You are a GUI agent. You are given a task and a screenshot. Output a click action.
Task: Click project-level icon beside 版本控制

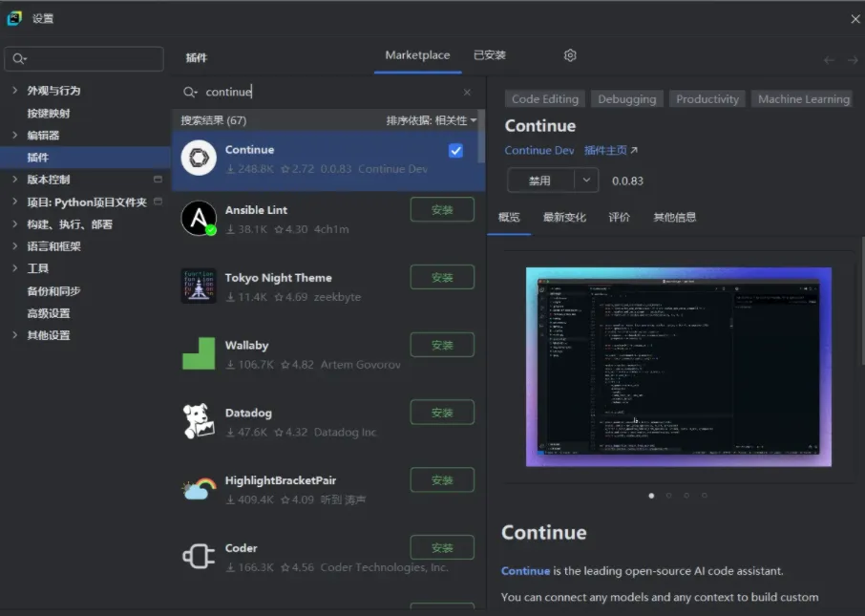pos(158,180)
